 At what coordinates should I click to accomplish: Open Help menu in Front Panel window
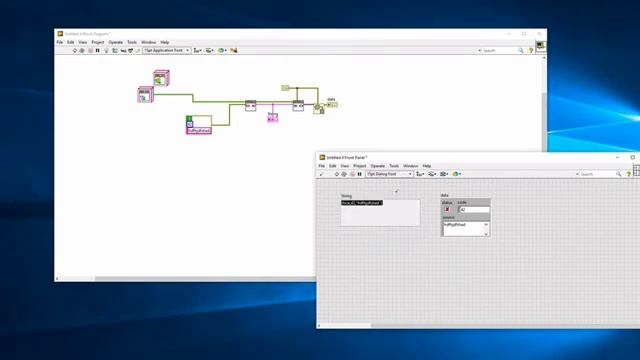[427, 166]
